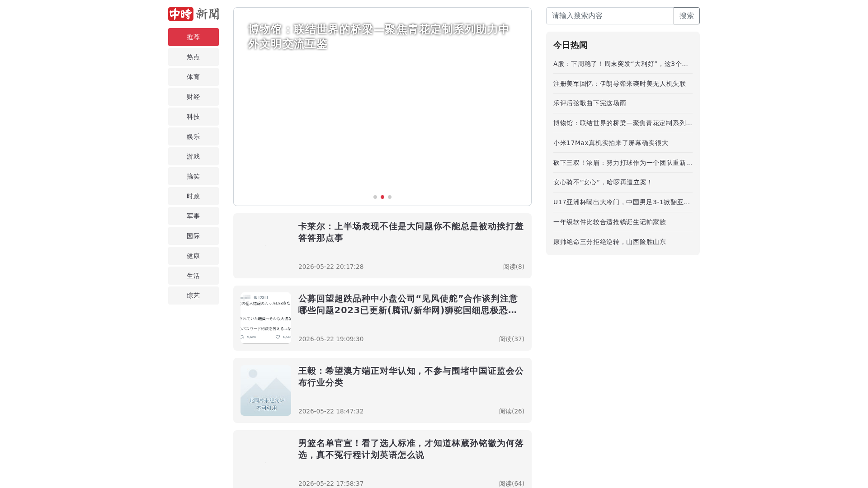This screenshot has height=488, width=868.
Task: Click the 今日热闻 heading
Action: [x=570, y=45]
